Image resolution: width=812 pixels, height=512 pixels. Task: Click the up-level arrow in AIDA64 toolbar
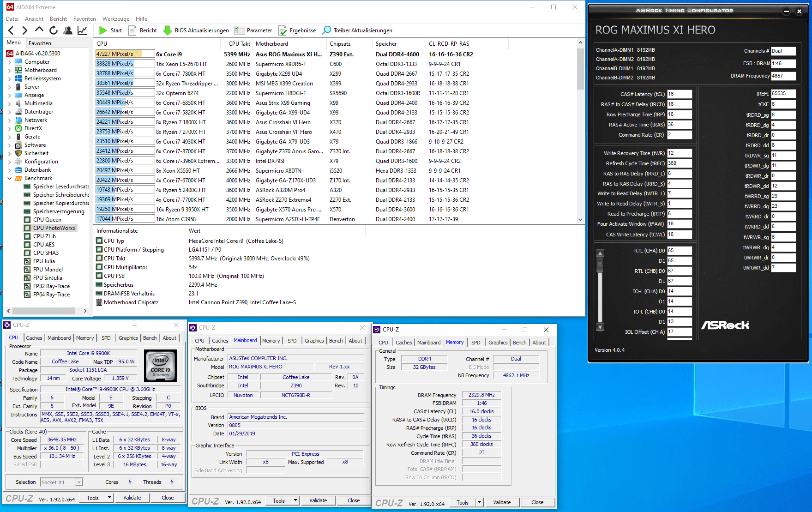[x=39, y=30]
